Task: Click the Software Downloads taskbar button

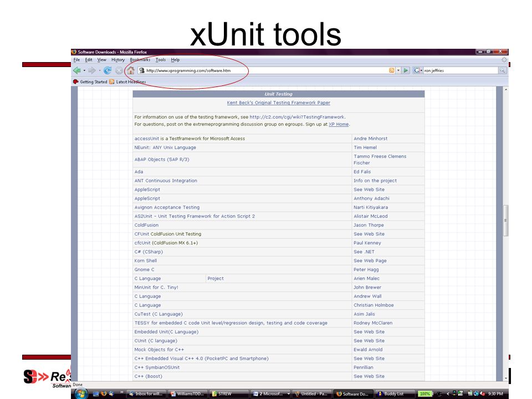Action: point(353,394)
